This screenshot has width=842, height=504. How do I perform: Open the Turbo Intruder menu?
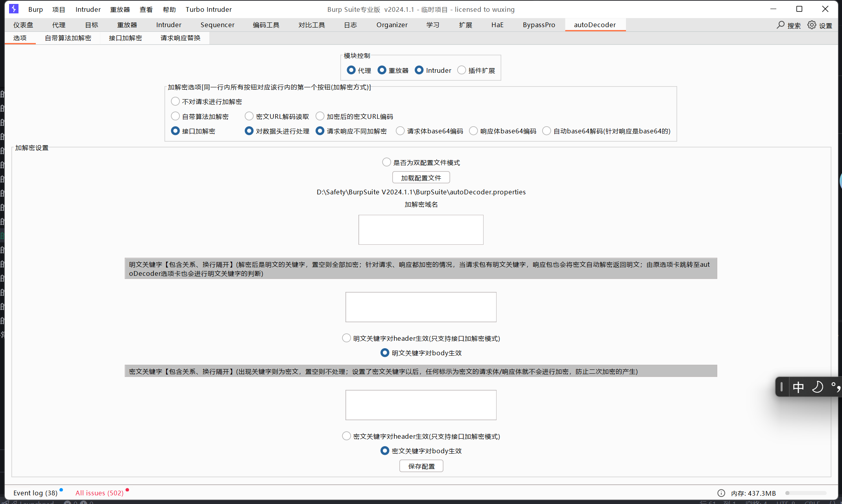(209, 9)
